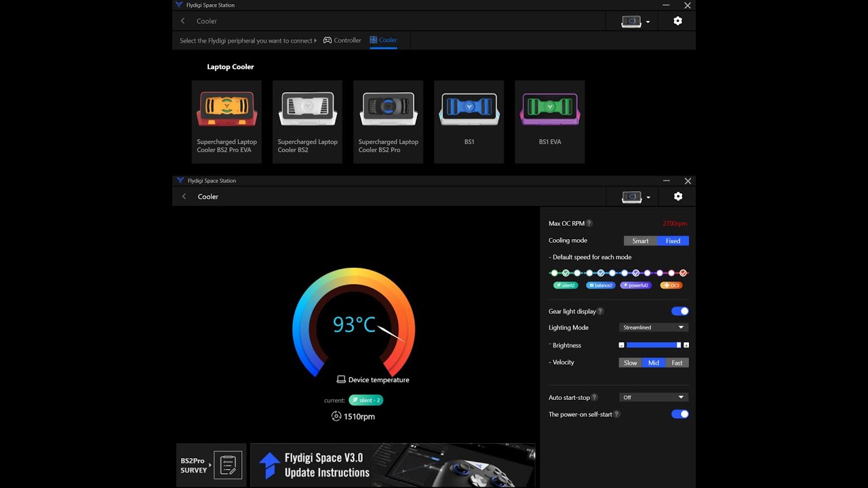Click device picture in top window header
The height and width of the screenshot is (488, 868).
[631, 22]
